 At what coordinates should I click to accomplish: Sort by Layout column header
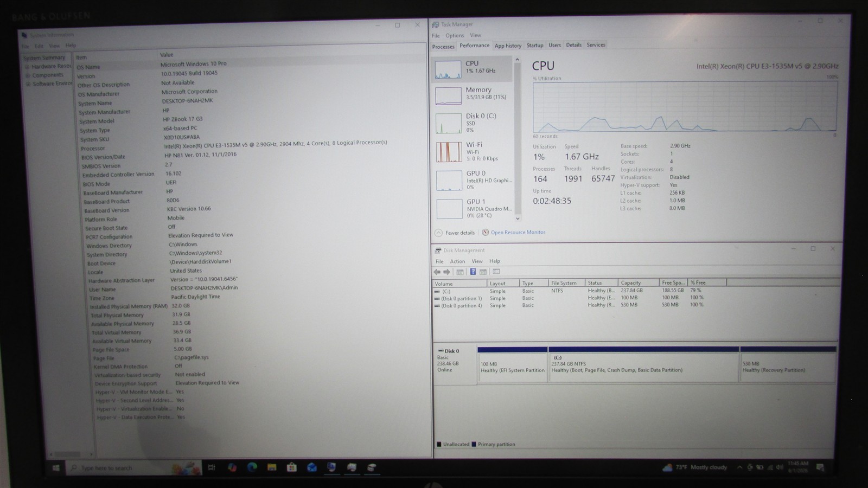503,284
